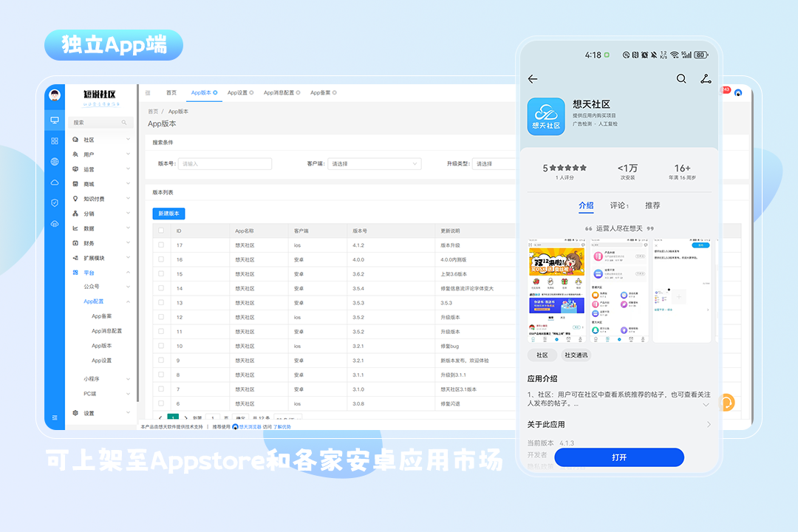Open the plain cloud icon in blue sidebar

pos(55,183)
